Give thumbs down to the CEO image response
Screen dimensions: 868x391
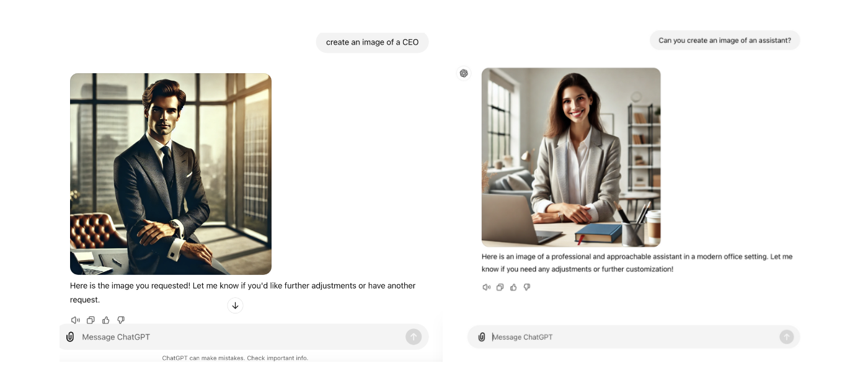pos(121,320)
